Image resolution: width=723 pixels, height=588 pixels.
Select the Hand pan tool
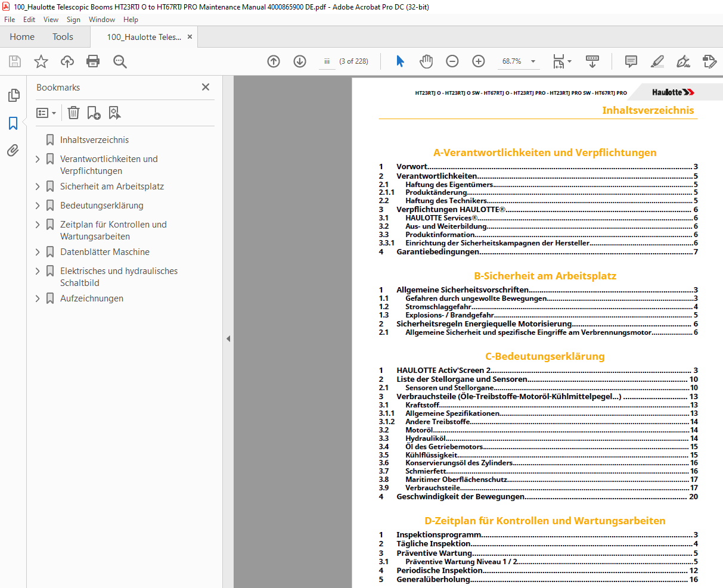tap(426, 61)
